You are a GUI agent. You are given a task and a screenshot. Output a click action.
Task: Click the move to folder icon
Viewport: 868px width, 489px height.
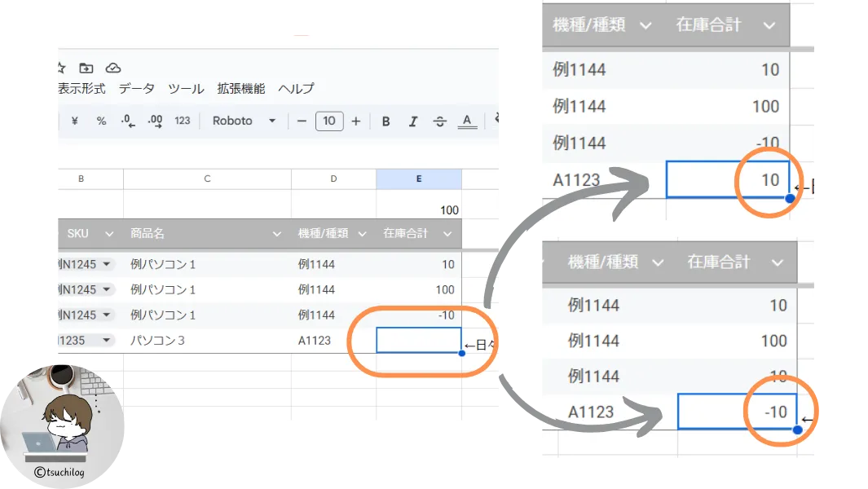(86, 68)
